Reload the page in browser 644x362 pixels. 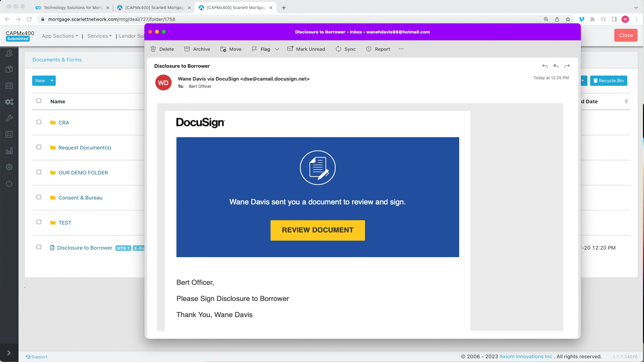pos(29,19)
